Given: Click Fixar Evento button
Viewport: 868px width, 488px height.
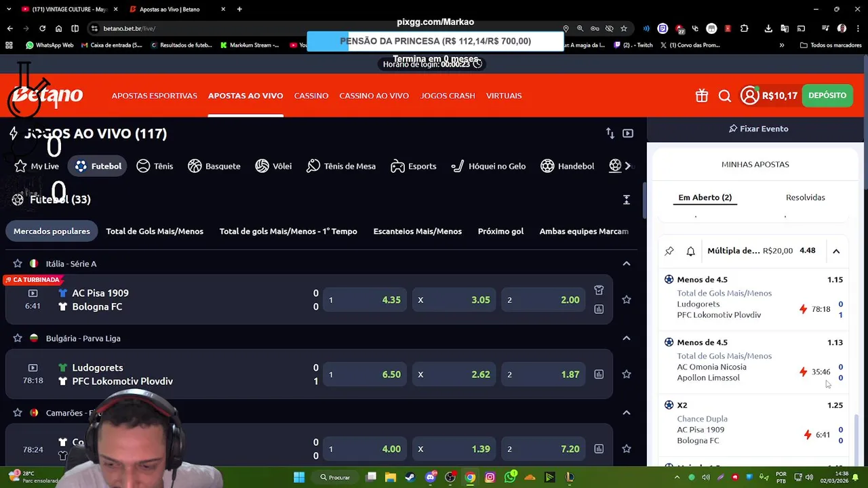Looking at the screenshot, I should [758, 129].
